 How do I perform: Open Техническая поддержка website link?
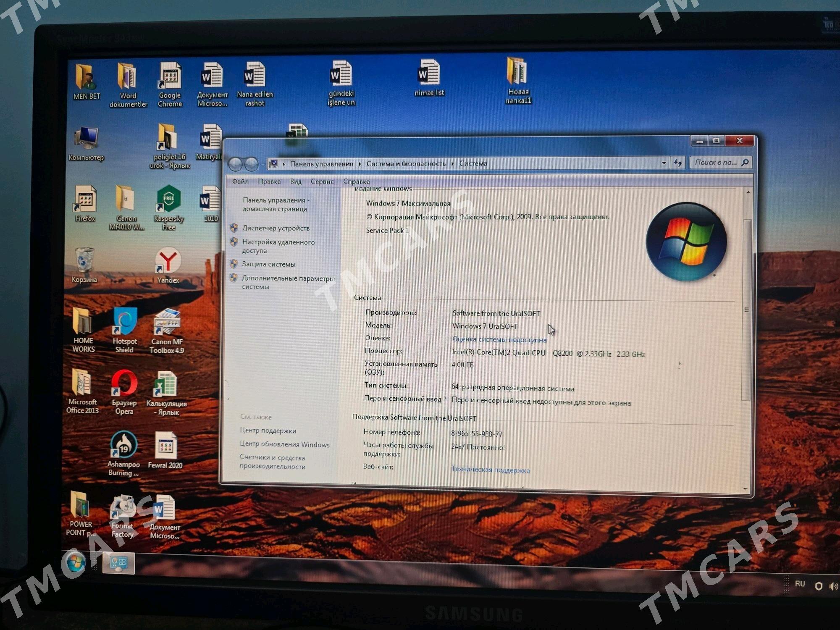(490, 470)
